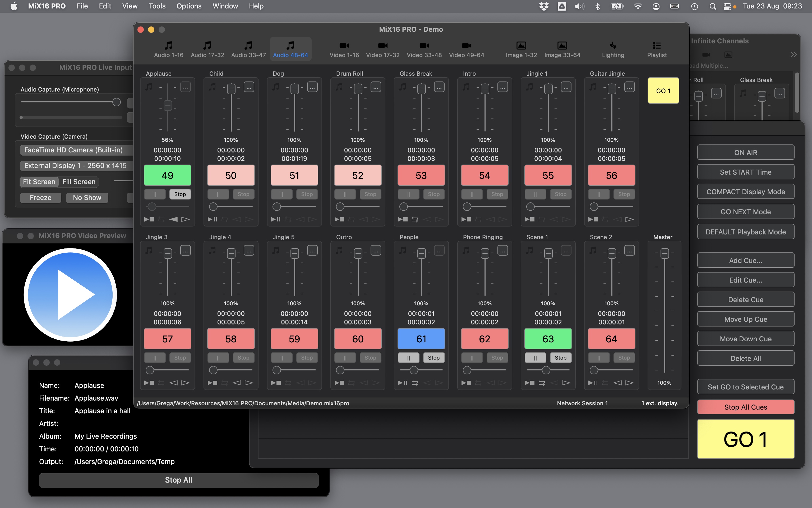The height and width of the screenshot is (508, 812).
Task: Expand the Infinite Channels toolbar overflow chevron
Action: click(x=793, y=55)
